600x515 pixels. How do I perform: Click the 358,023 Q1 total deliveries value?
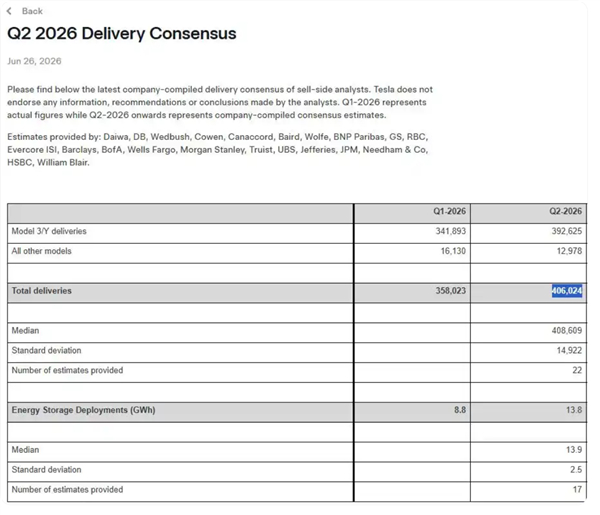click(451, 291)
